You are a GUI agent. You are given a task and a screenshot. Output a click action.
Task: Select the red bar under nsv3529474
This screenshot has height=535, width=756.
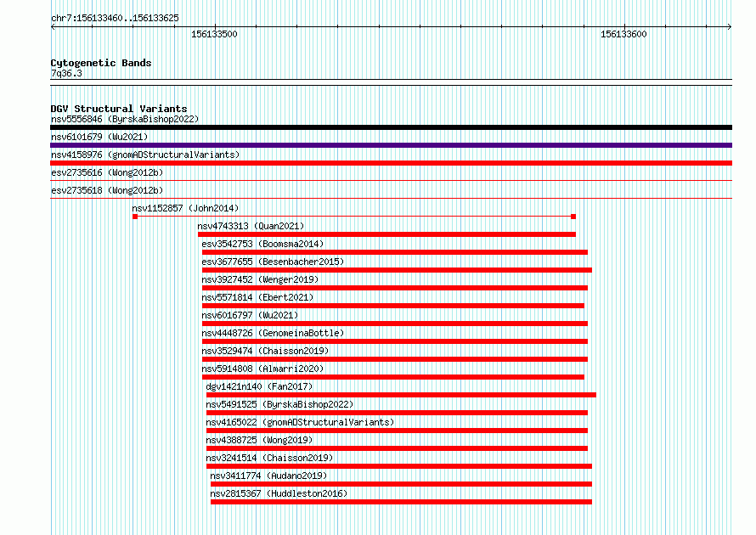click(x=395, y=359)
